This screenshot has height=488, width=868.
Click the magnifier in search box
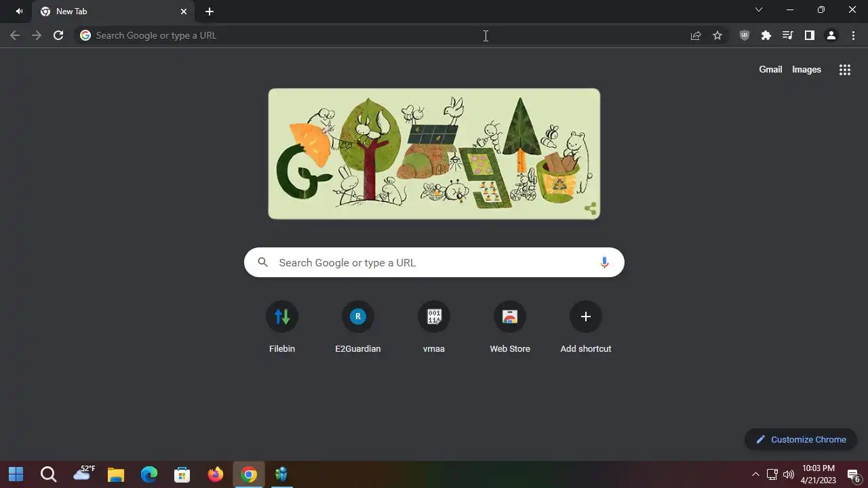[263, 262]
